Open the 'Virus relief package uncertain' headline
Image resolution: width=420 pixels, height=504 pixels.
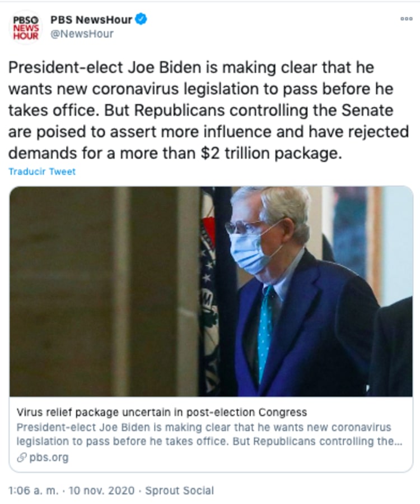pos(162,413)
